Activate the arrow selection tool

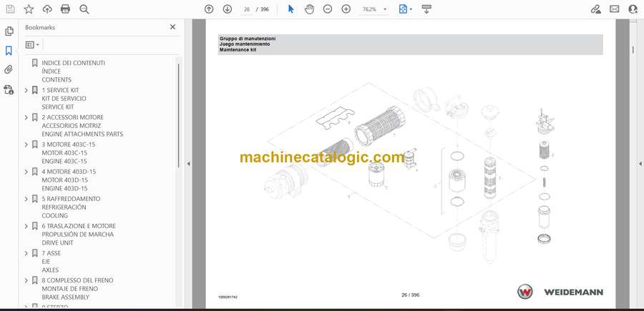[291, 9]
